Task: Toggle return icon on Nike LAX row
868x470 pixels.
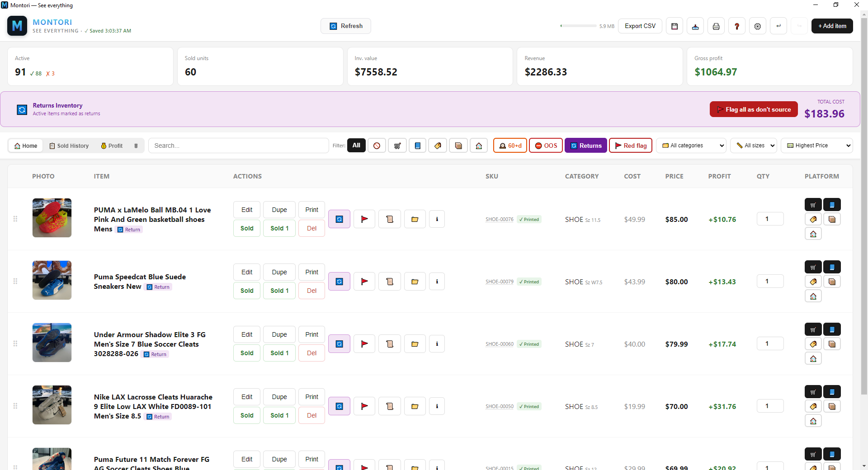Action: pos(339,406)
